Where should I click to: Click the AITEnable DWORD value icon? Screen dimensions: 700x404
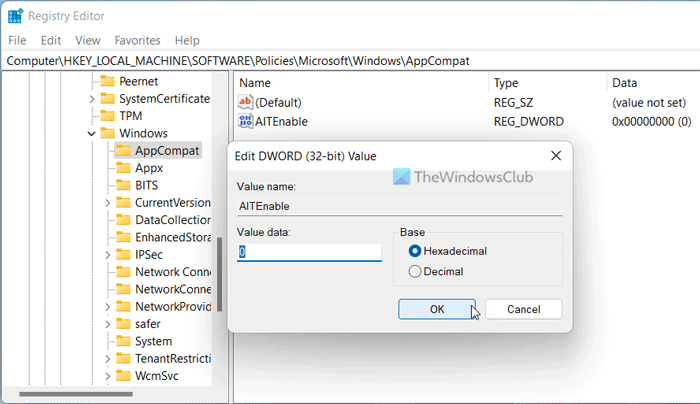tap(245, 121)
